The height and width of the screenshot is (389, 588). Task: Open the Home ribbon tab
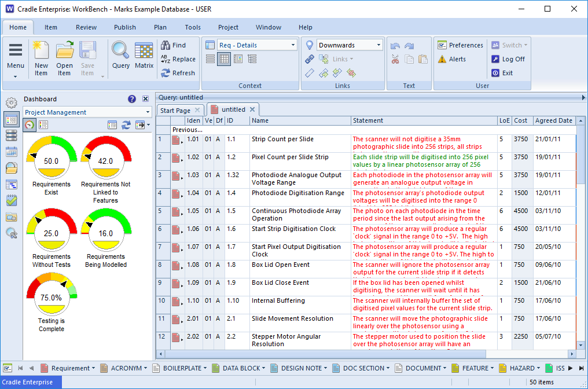point(17,27)
